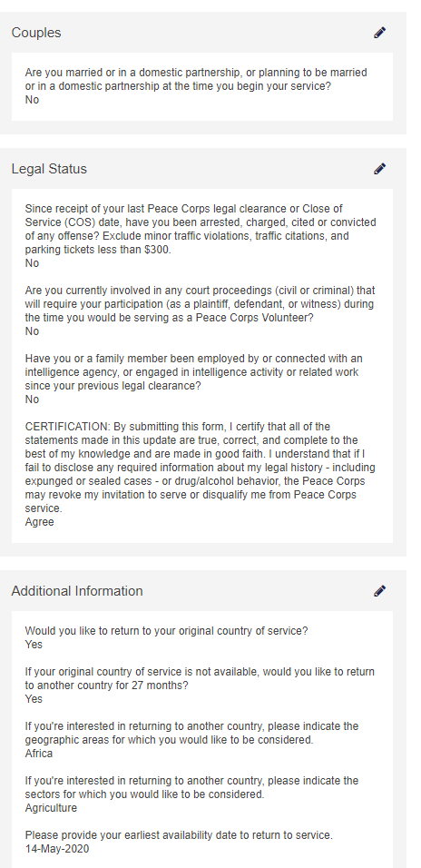Click the No answer for arrested or convicted question
The width and height of the screenshot is (421, 868).
click(32, 263)
